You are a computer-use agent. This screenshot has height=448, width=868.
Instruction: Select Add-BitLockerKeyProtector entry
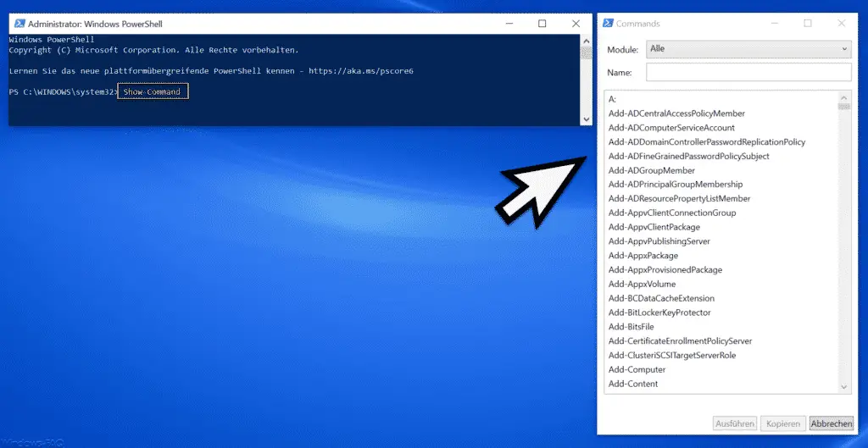coord(659,313)
